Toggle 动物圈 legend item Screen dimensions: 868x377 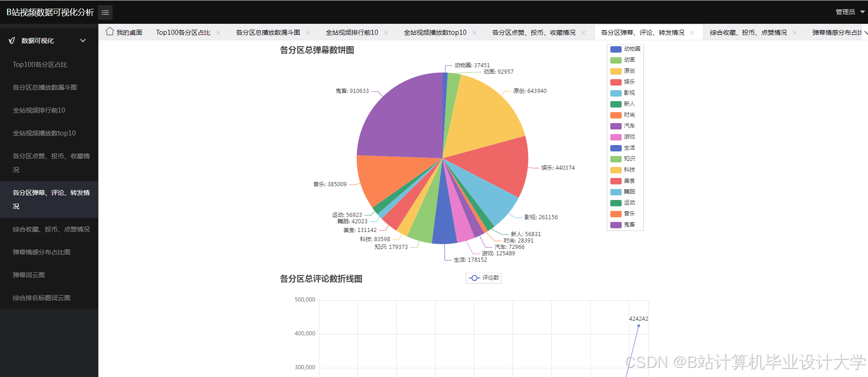tap(625, 49)
